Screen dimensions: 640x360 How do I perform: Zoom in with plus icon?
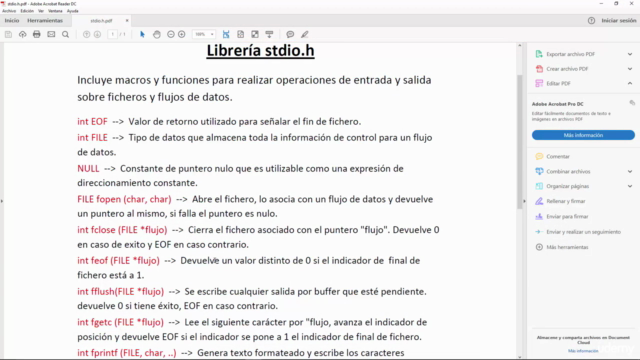[182, 35]
